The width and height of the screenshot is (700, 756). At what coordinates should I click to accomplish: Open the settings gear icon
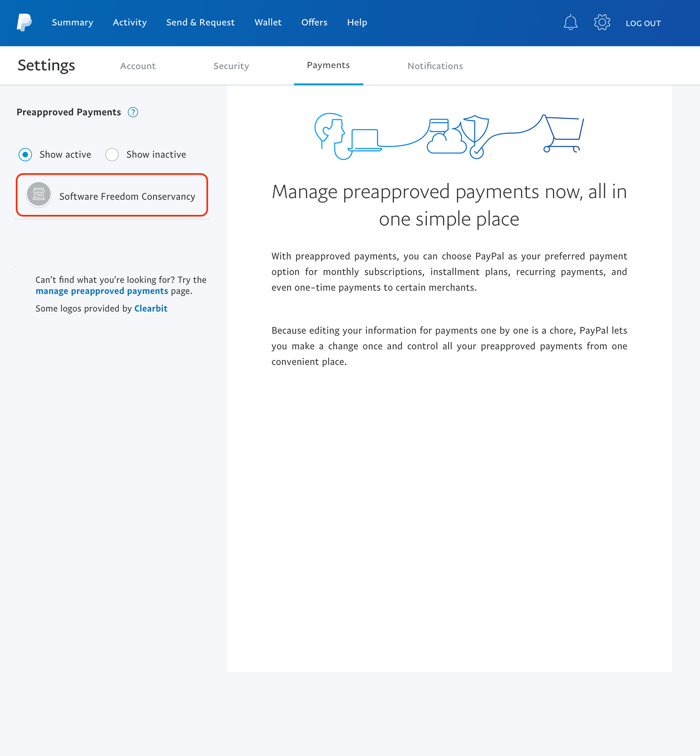click(601, 22)
